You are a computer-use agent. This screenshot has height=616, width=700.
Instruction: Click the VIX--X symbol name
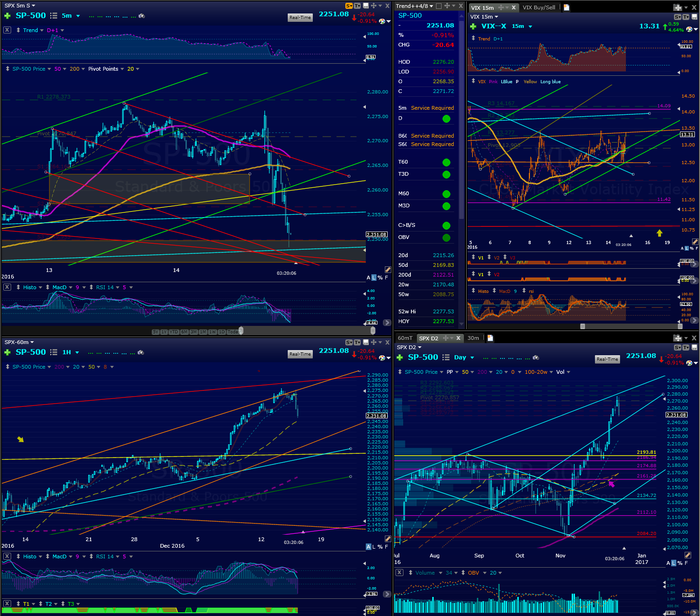(x=494, y=26)
